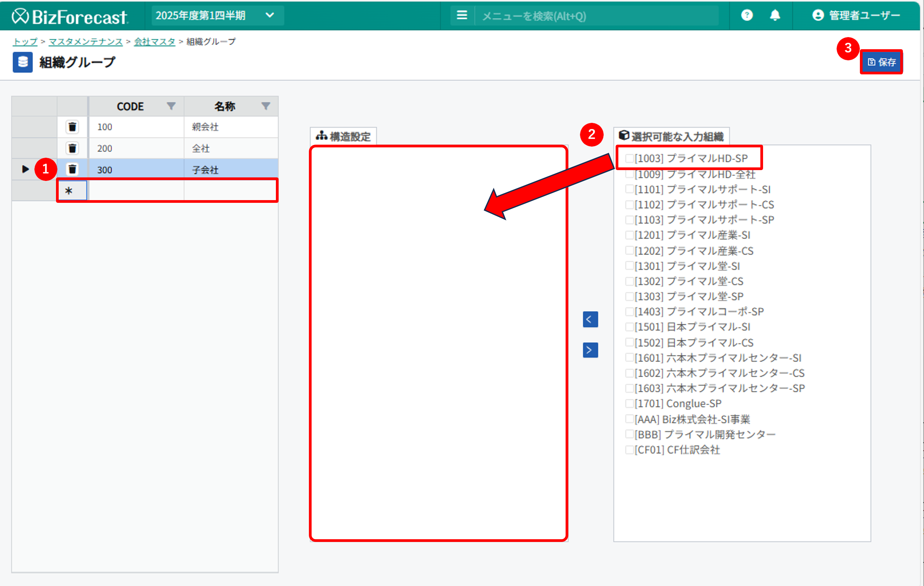Viewport: 924px width, 586px height.
Task: Open the CODE column filter
Action: 171,106
